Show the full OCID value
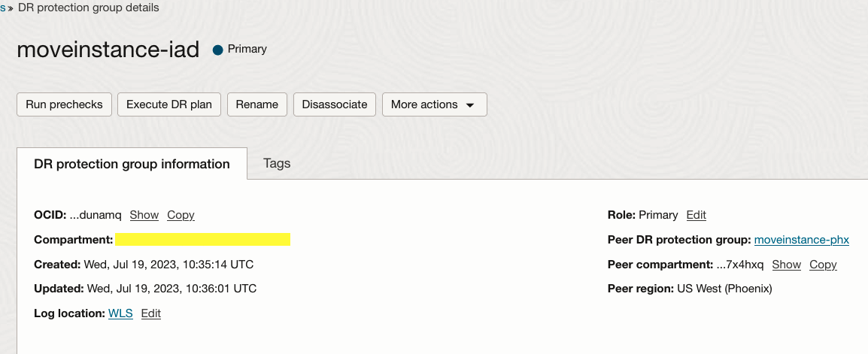This screenshot has height=354, width=868. tap(144, 215)
